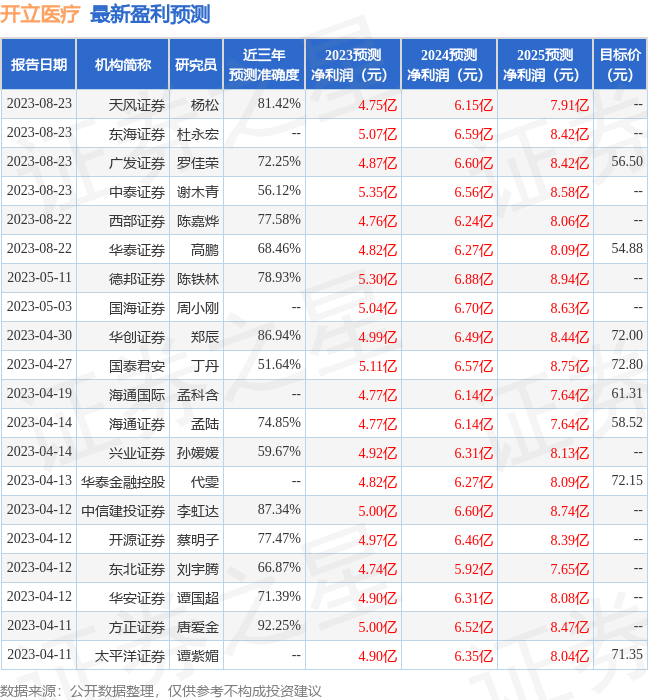The width and height of the screenshot is (648, 700).
Task: Click 华安证券 institution cell
Action: tap(137, 598)
